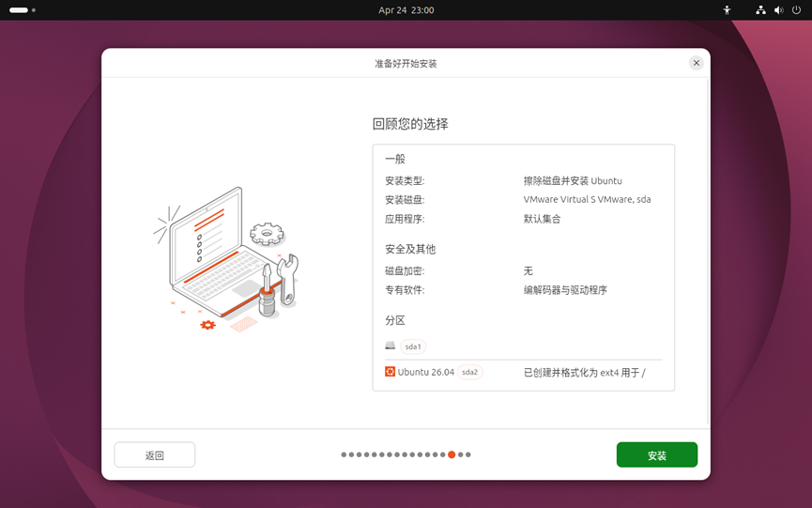The width and height of the screenshot is (812, 508).
Task: Click the sda2 partition tag
Action: (x=469, y=372)
